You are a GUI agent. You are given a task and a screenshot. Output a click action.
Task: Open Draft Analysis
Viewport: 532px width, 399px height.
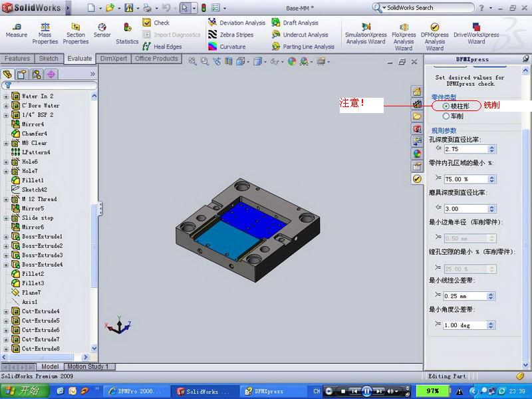[x=295, y=23]
